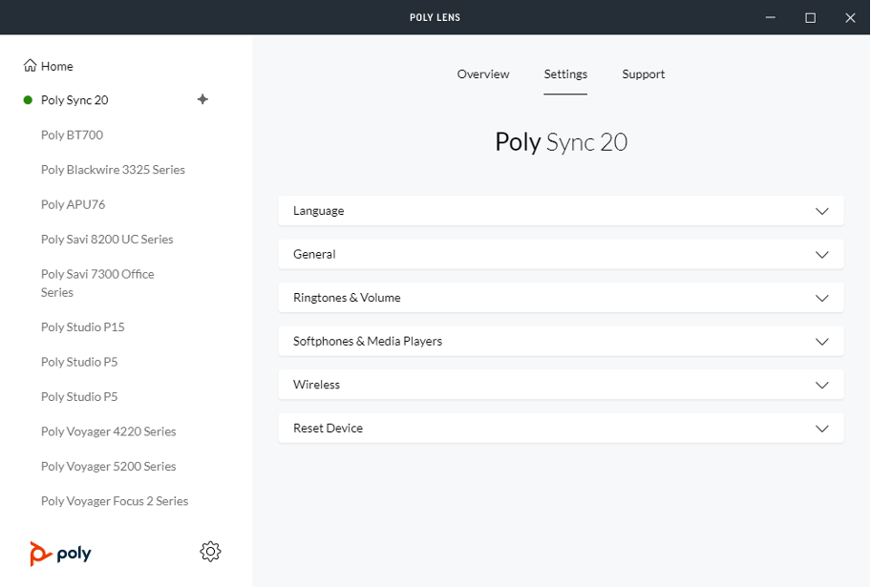Click the Poly Sync 20 heading title
The image size is (871, 588).
click(561, 141)
